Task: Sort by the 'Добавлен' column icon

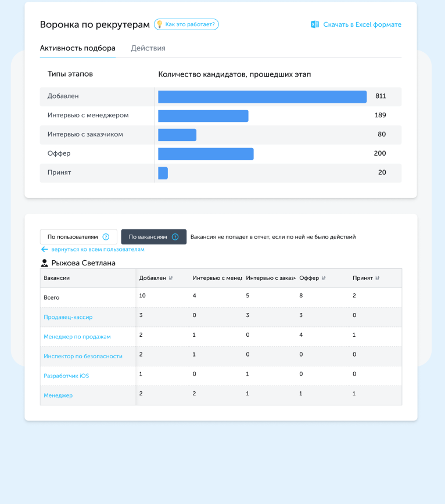Action: [171, 278]
